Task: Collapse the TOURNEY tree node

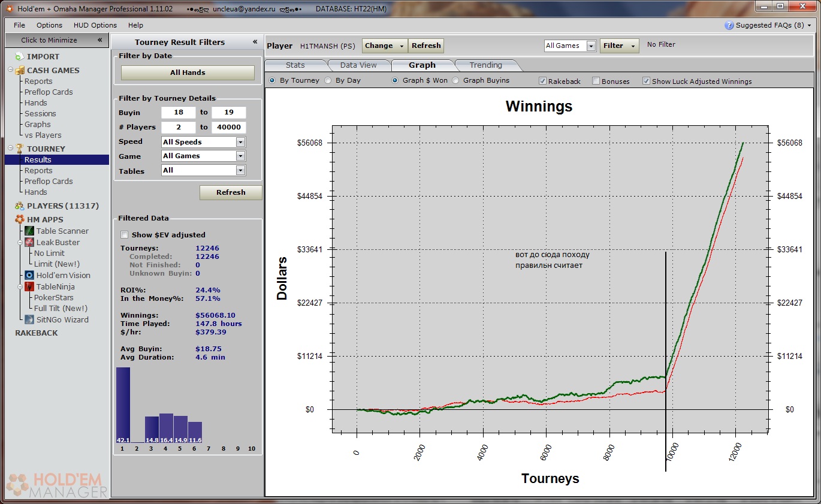Action: (11, 149)
